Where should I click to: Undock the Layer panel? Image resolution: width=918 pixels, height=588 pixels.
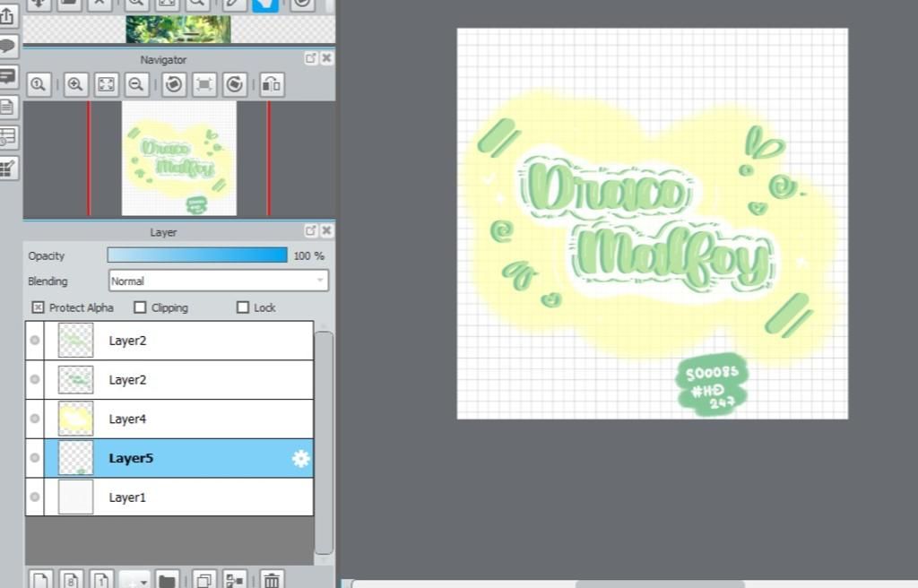pos(310,230)
